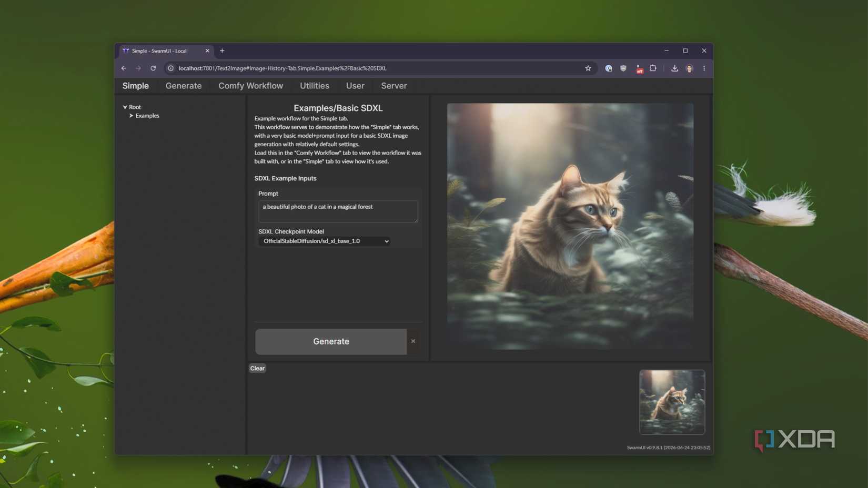Image resolution: width=868 pixels, height=488 pixels.
Task: Switch to the Utilities tab
Action: pos(315,86)
